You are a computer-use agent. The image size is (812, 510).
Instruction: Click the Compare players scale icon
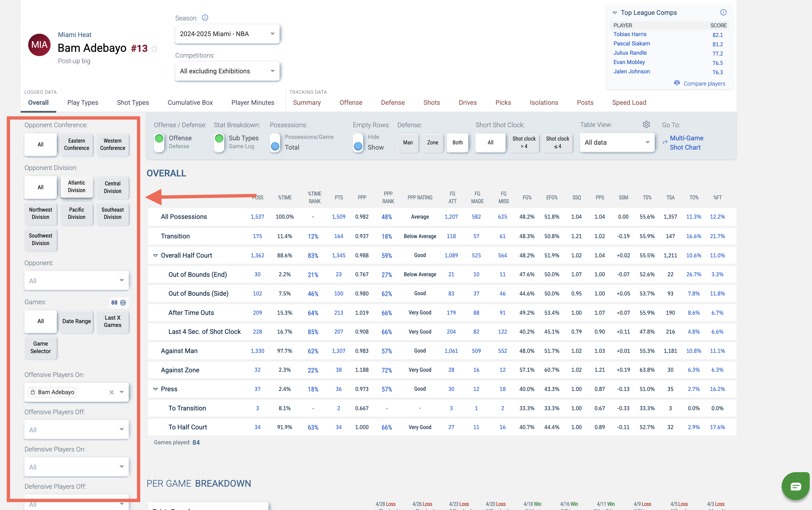[677, 83]
